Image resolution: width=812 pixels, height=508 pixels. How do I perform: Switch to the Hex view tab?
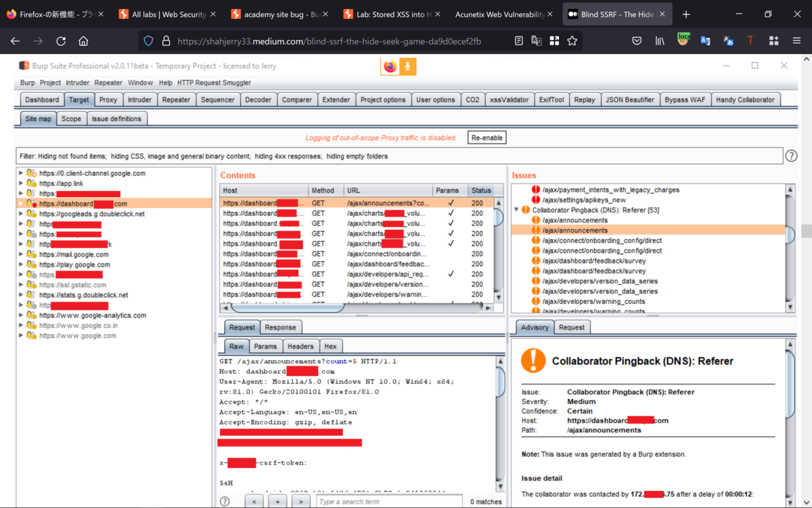pyautogui.click(x=330, y=346)
